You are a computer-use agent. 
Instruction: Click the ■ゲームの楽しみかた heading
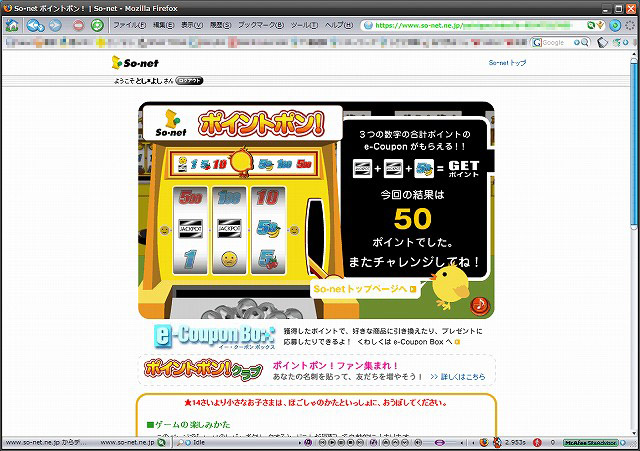188,425
